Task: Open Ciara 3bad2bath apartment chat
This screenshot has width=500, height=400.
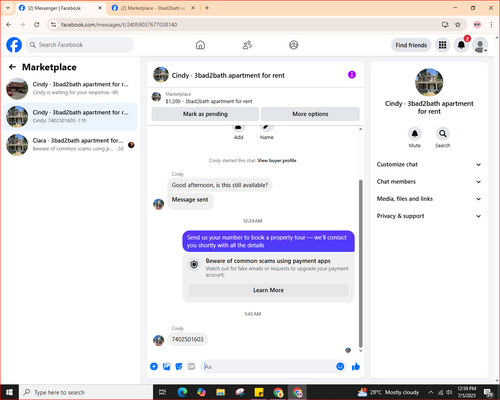Action: click(x=70, y=145)
